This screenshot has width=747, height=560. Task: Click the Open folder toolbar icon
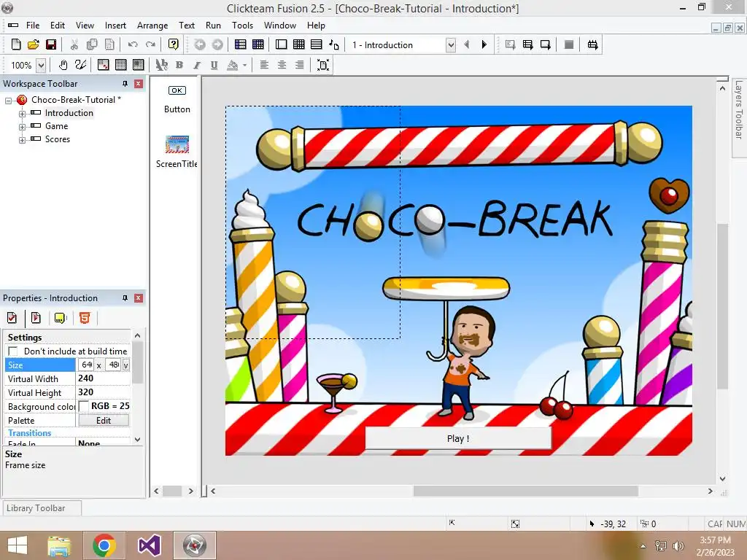pyautogui.click(x=34, y=44)
